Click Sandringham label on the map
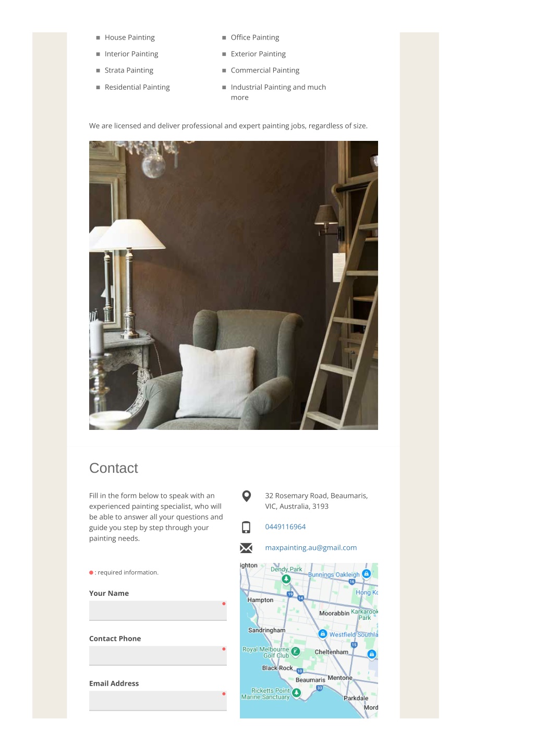534x756 pixels. [x=266, y=630]
